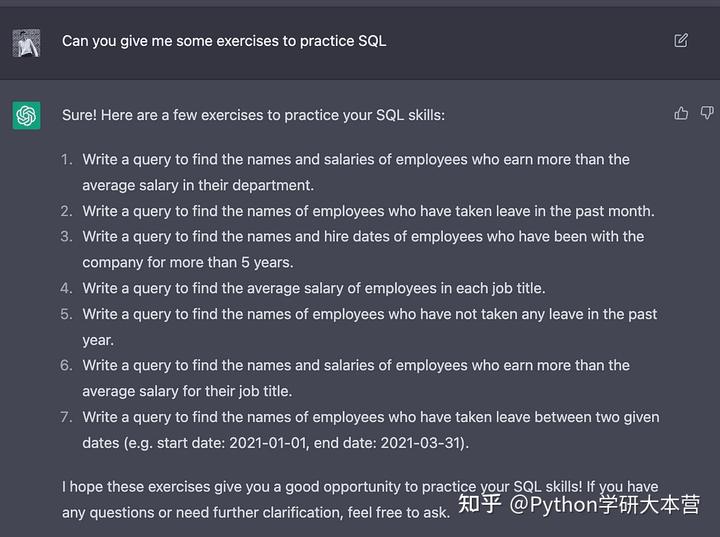Click the closing 'I hope these exercises' paragraph

(x=360, y=499)
